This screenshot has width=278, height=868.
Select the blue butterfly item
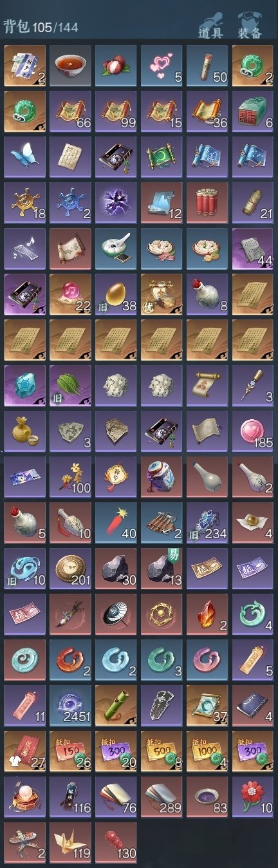coord(24,157)
